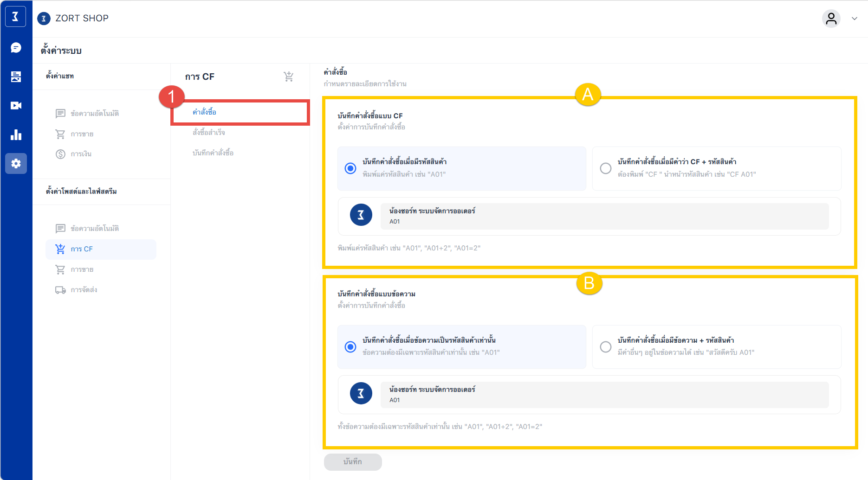Go to การจัดส่ง shipping settings

coord(84,290)
